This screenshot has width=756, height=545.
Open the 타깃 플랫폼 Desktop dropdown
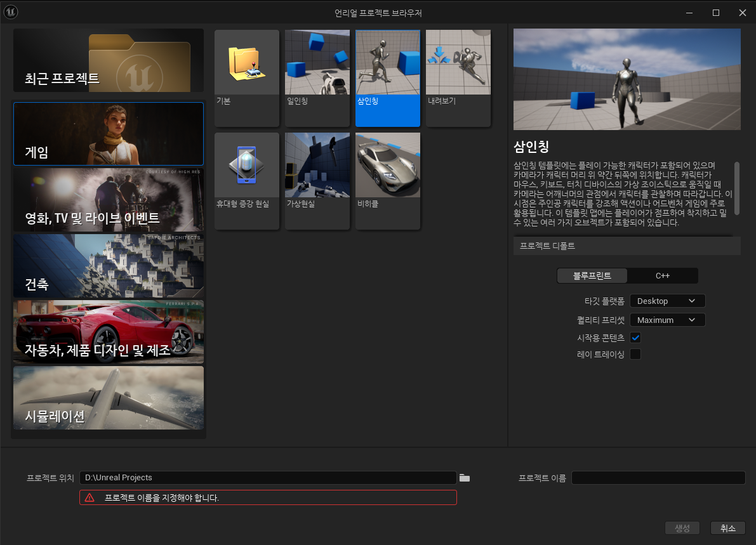click(x=667, y=301)
